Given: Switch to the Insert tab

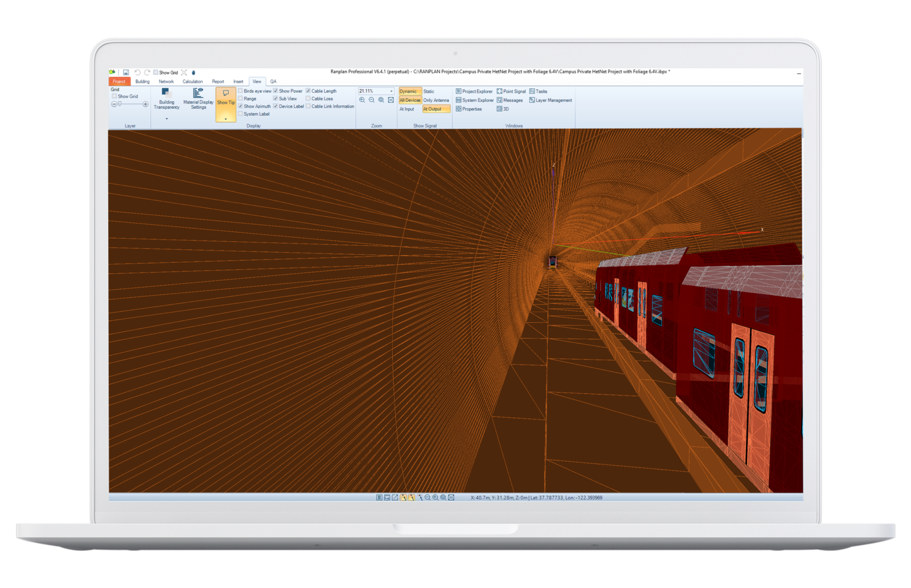Looking at the screenshot, I should [x=238, y=81].
